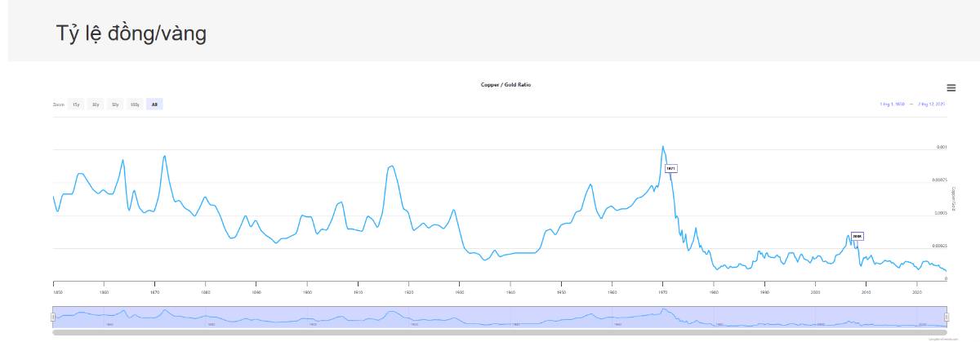The image size is (980, 342).
Task: Select the All zoom range button
Action: [154, 104]
